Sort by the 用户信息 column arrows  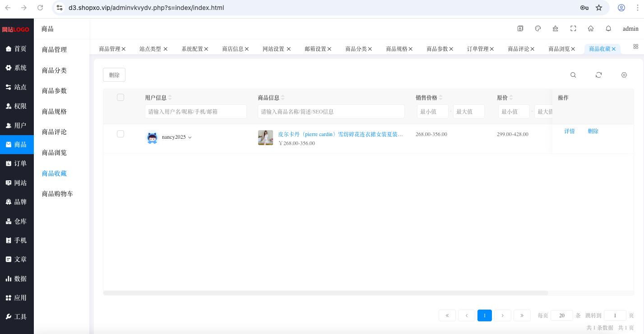point(170,98)
